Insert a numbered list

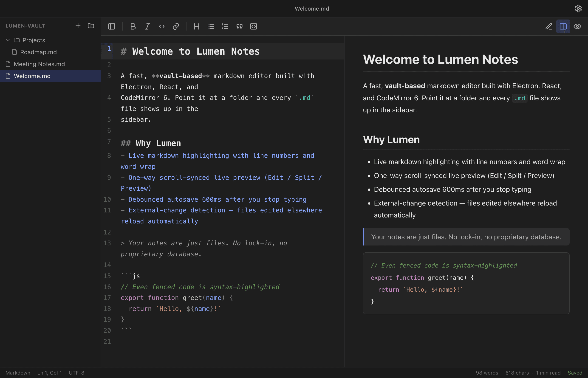pos(225,26)
